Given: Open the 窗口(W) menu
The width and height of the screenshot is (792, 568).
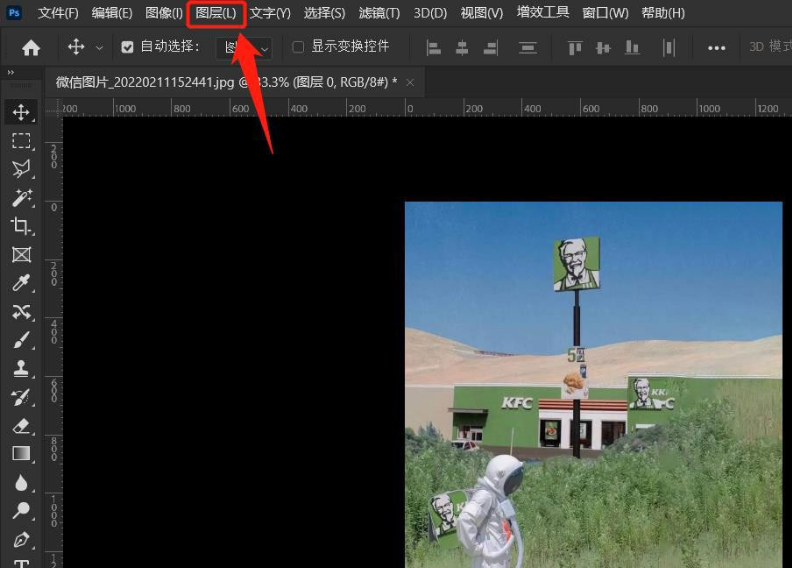Looking at the screenshot, I should pos(605,13).
